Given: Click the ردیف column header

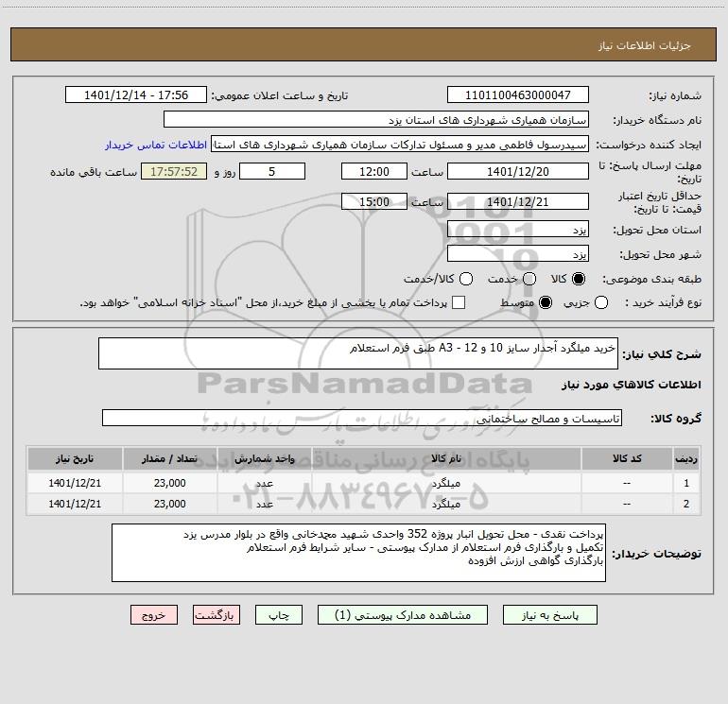Looking at the screenshot, I should point(686,459).
